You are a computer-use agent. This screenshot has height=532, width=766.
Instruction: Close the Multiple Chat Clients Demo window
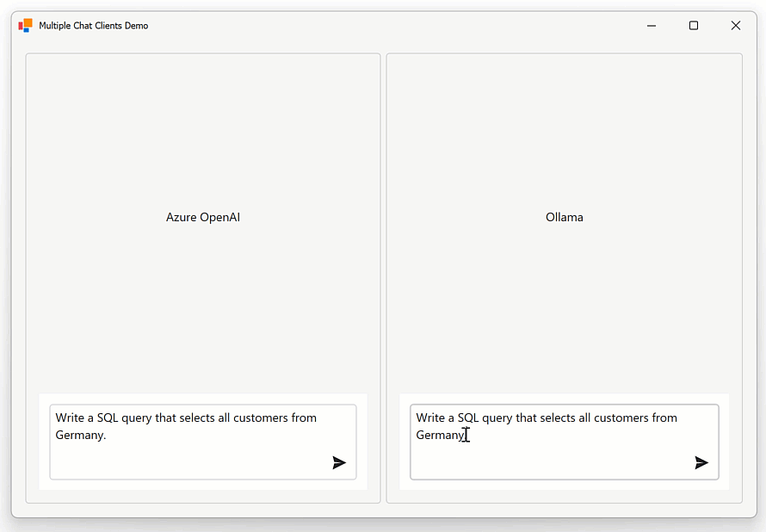736,25
